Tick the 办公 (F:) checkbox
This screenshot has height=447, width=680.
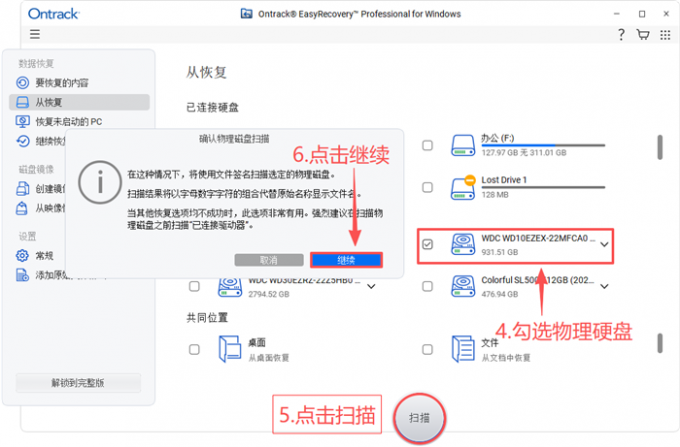428,145
